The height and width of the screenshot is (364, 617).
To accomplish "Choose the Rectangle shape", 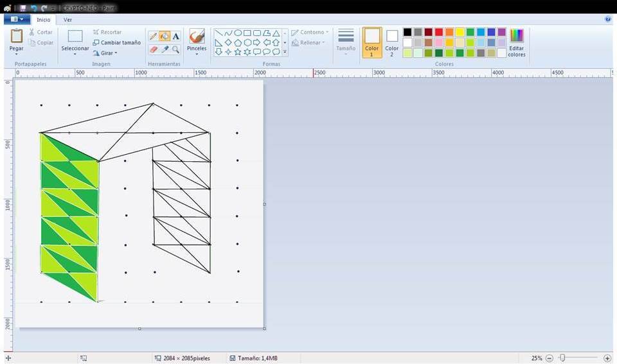I will coord(247,33).
